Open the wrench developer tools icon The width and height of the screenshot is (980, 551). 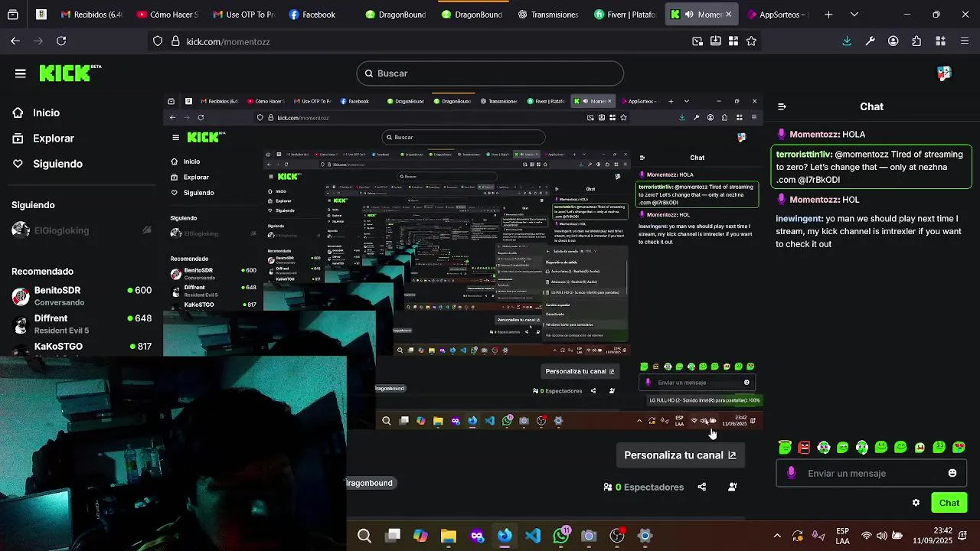coord(870,41)
